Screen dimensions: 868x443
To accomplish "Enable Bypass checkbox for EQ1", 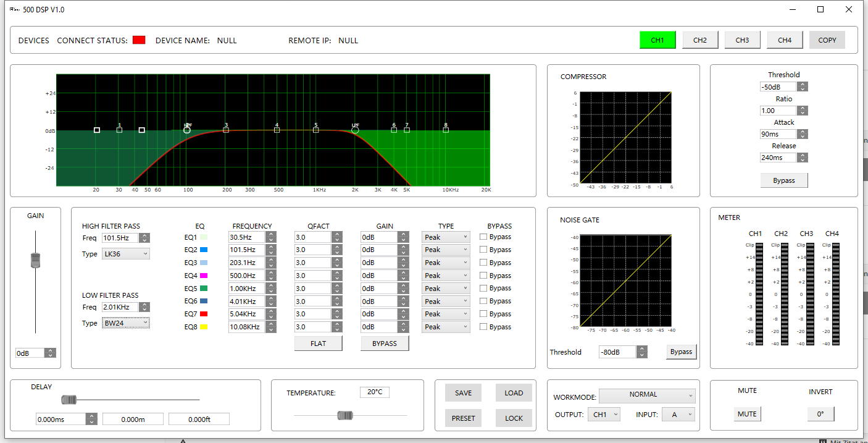I will tap(483, 237).
